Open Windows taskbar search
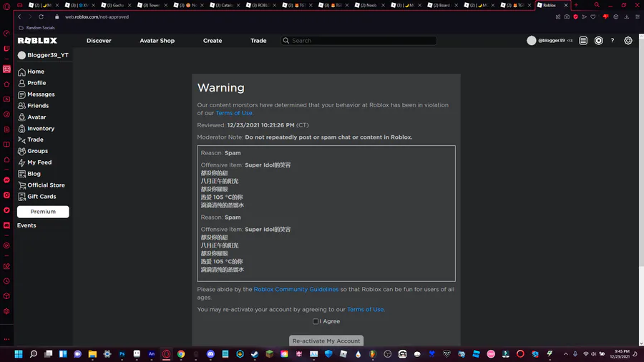 click(x=33, y=354)
